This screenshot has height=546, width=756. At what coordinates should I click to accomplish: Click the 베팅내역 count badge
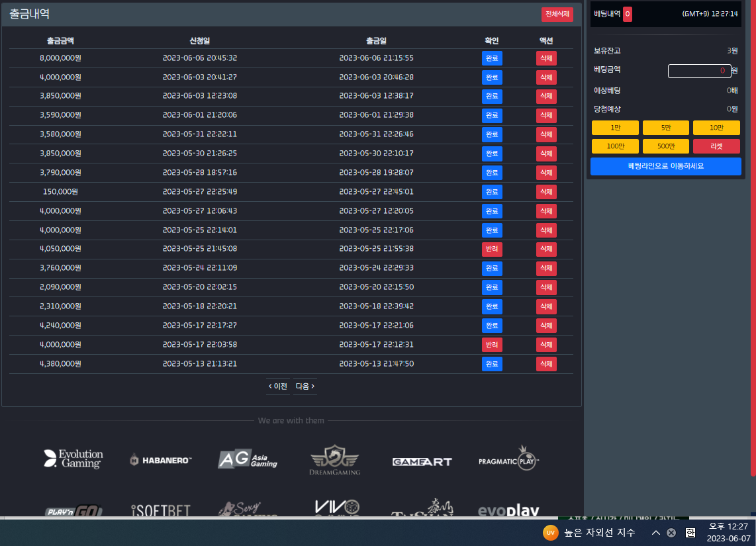(x=628, y=14)
